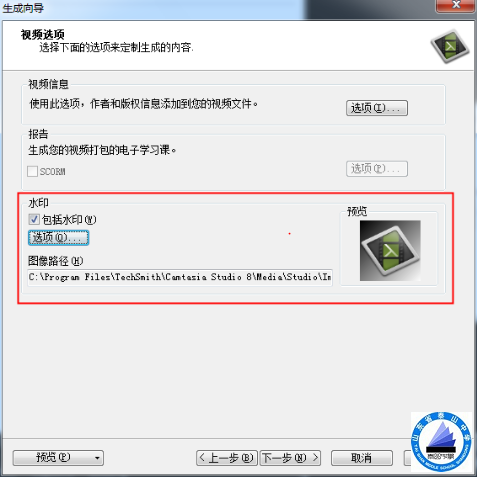Click into the 图像路径 file path field

[x=180, y=277]
